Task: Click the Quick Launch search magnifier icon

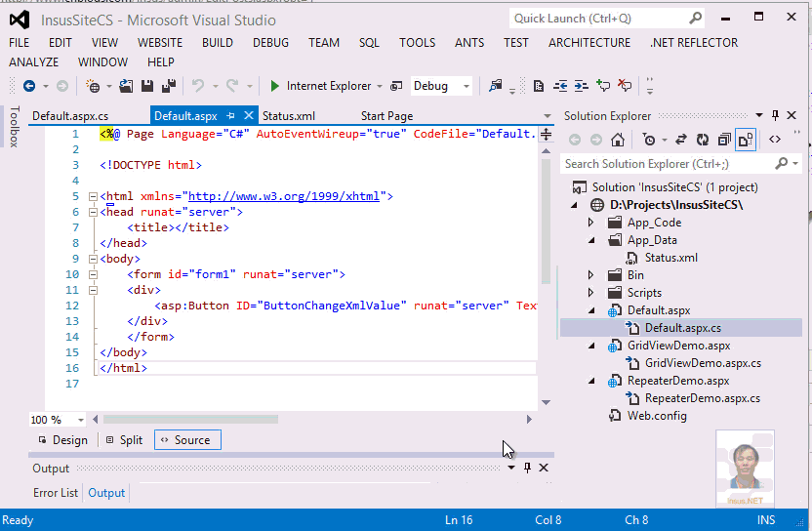Action: tap(696, 19)
